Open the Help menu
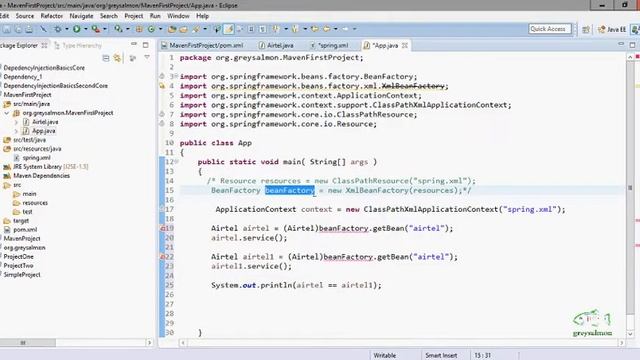Image resolution: width=640 pixels, height=360 pixels. click(202, 16)
